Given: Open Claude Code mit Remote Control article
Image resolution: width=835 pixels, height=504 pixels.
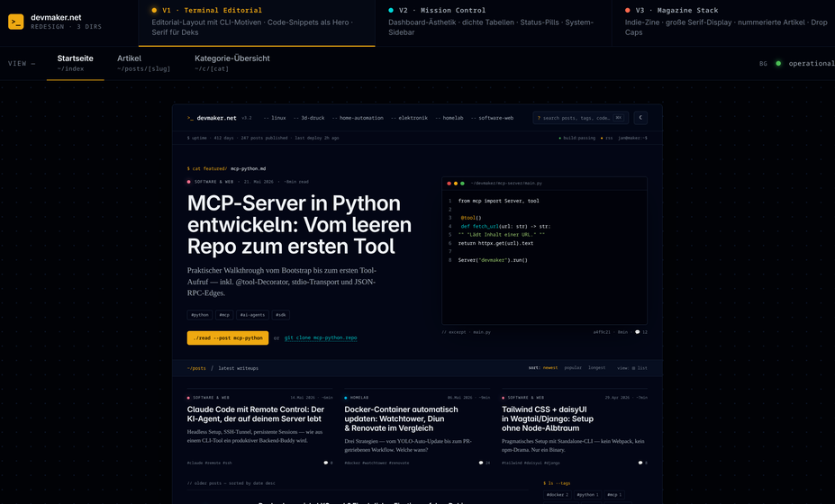Looking at the screenshot, I should 256,414.
